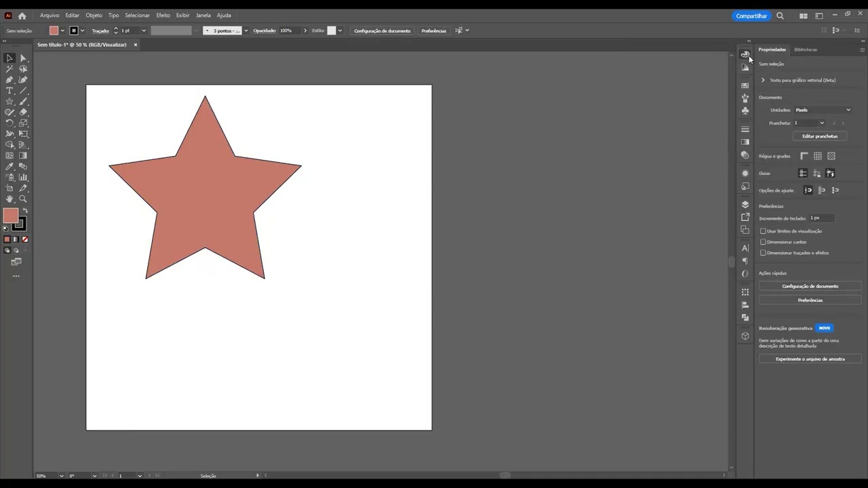Select the Perspective Grid tool

click(x=23, y=145)
